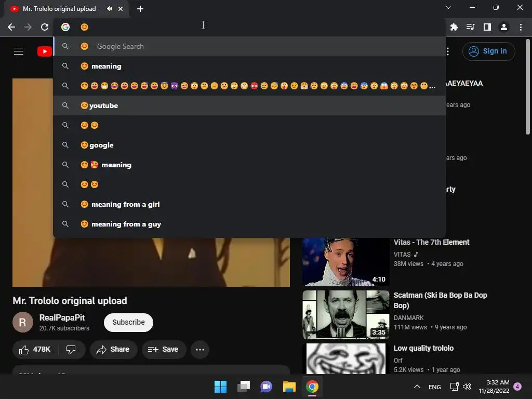
Task: Select the emoji 'youtube' suggestion
Action: point(249,105)
